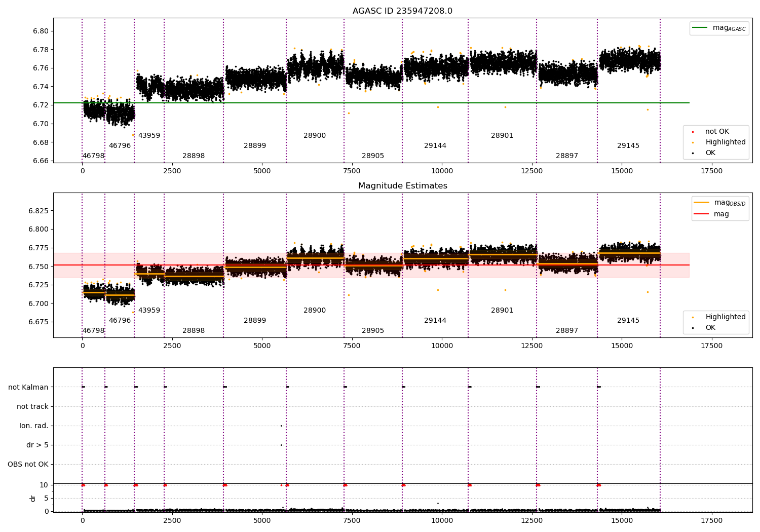Viewport: 760px width, 532px height.
Task: Click obsid label 28905 in top plot
Action: click(373, 156)
